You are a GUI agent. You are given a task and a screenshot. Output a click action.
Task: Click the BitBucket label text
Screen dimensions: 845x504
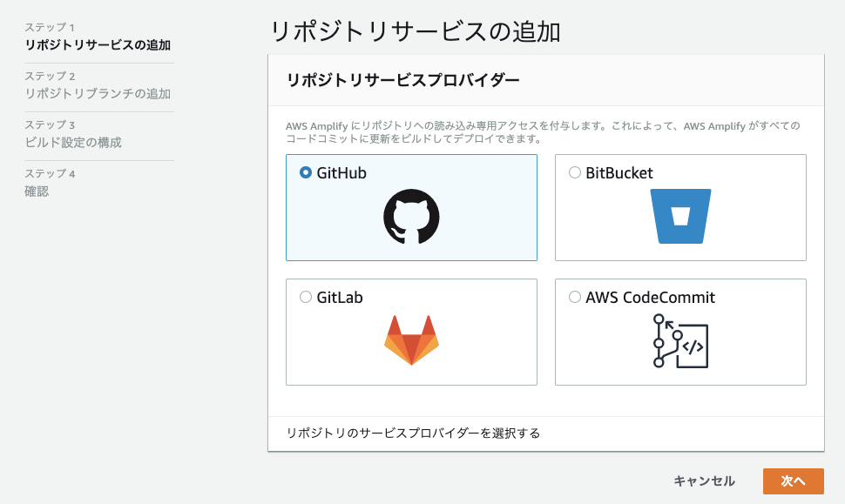(619, 173)
